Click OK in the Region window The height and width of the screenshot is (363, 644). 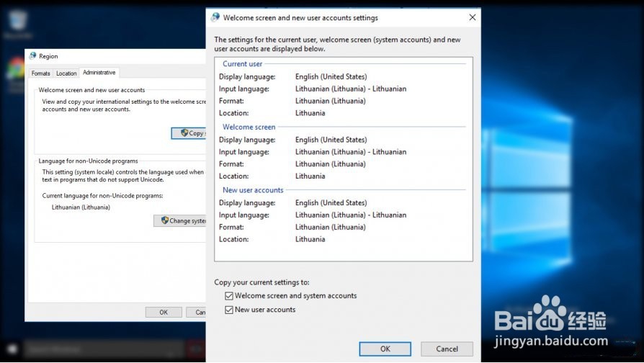(x=164, y=312)
